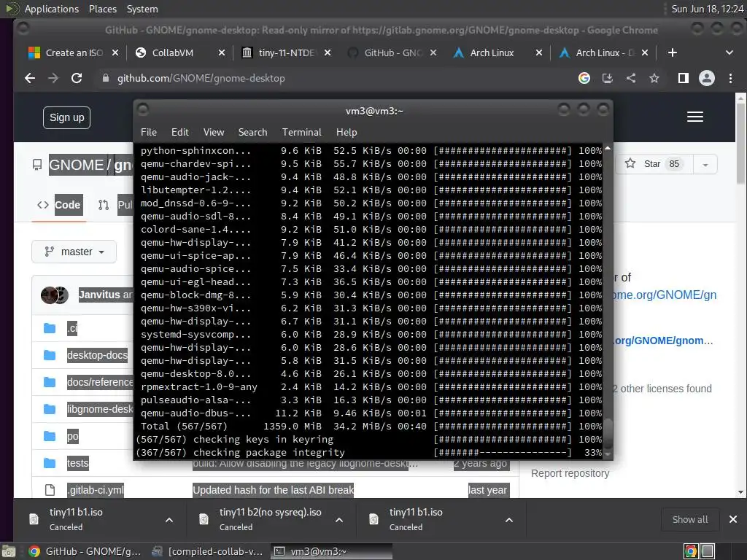This screenshot has width=747, height=560.
Task: Open the desktop-docs folder link
Action: pyautogui.click(x=97, y=355)
